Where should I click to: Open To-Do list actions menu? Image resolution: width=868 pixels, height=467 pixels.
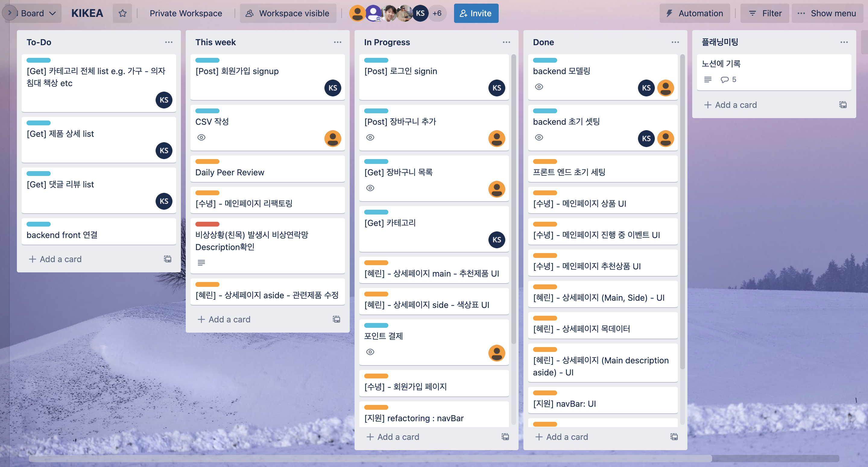[169, 42]
